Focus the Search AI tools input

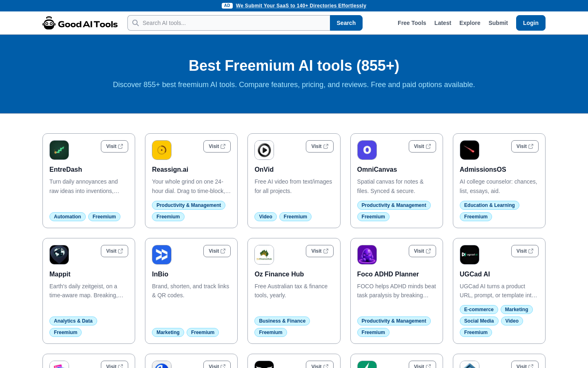click(x=229, y=23)
